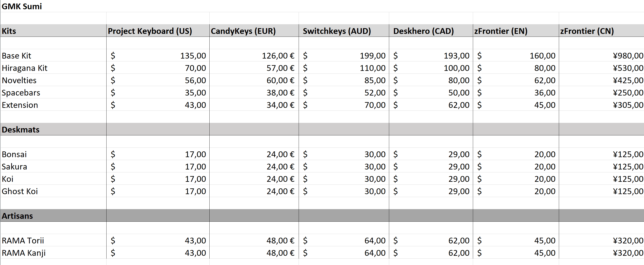Select the Kits header cell
The height and width of the screenshot is (265, 644).
click(x=9, y=31)
